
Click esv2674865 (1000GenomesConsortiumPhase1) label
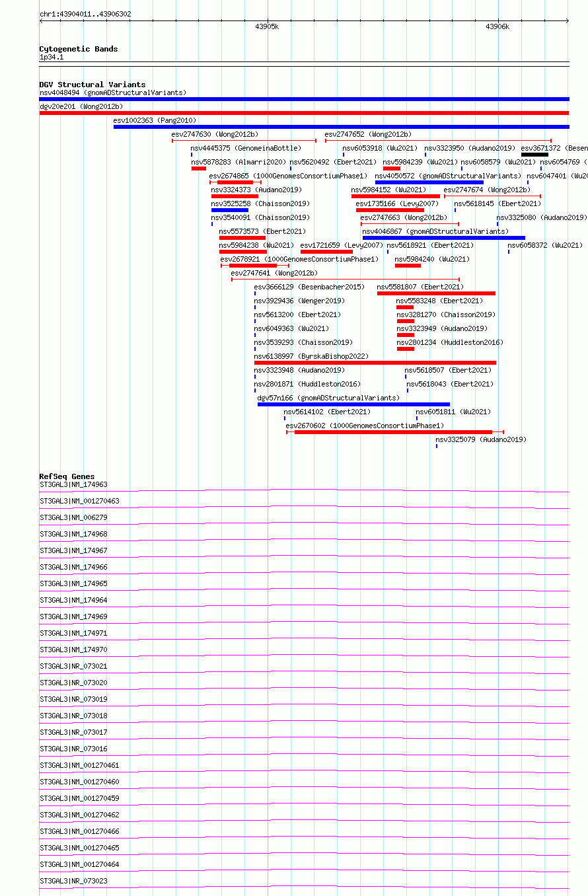coord(288,176)
